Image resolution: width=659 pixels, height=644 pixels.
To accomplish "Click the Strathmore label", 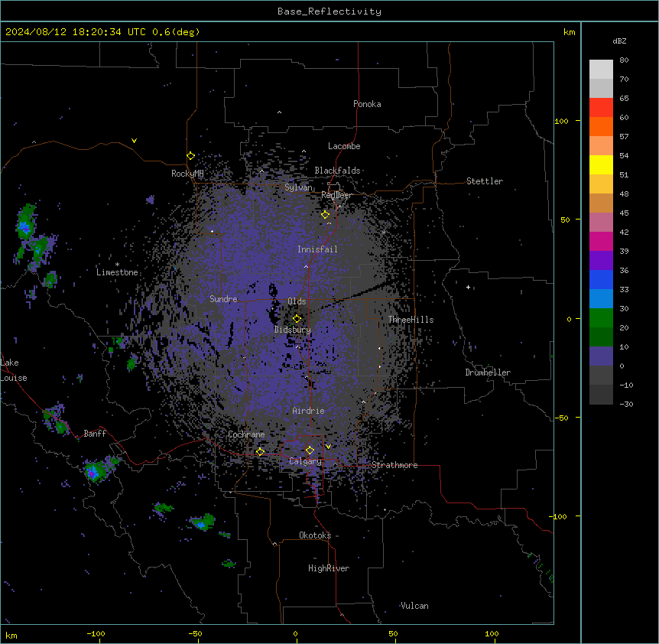I will coord(394,465).
